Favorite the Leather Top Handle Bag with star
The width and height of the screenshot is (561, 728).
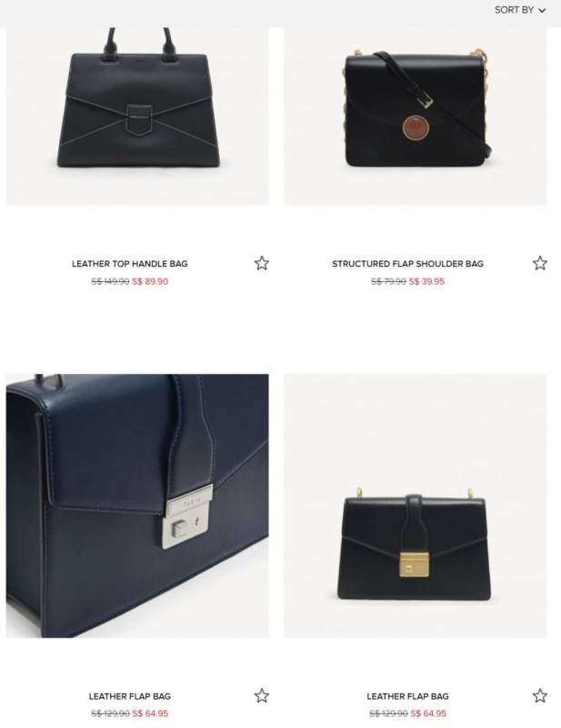click(262, 263)
